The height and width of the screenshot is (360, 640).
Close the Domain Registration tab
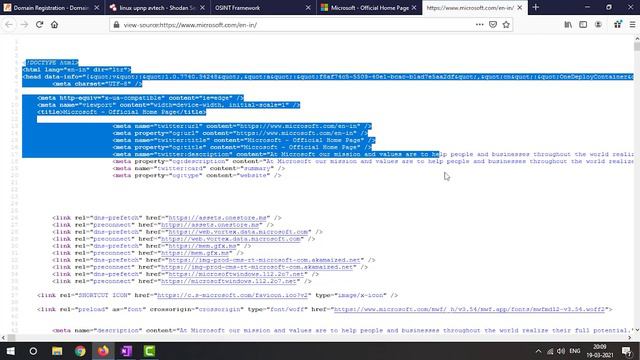point(97,8)
